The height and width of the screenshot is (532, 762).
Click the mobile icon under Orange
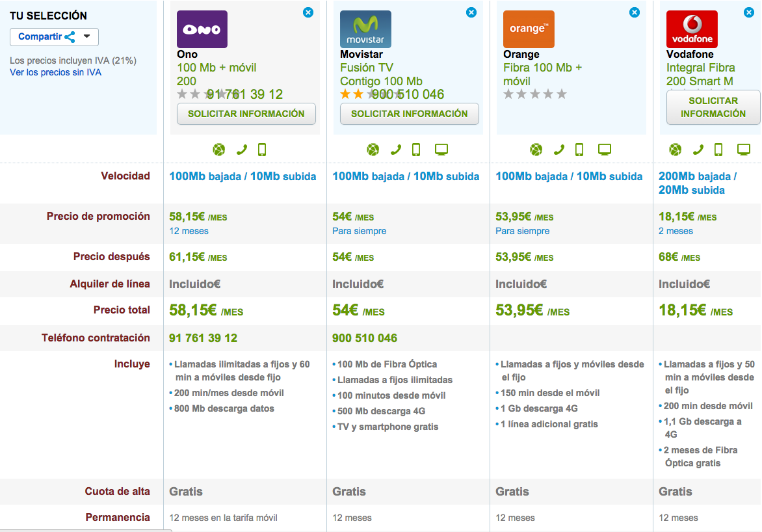pos(579,150)
